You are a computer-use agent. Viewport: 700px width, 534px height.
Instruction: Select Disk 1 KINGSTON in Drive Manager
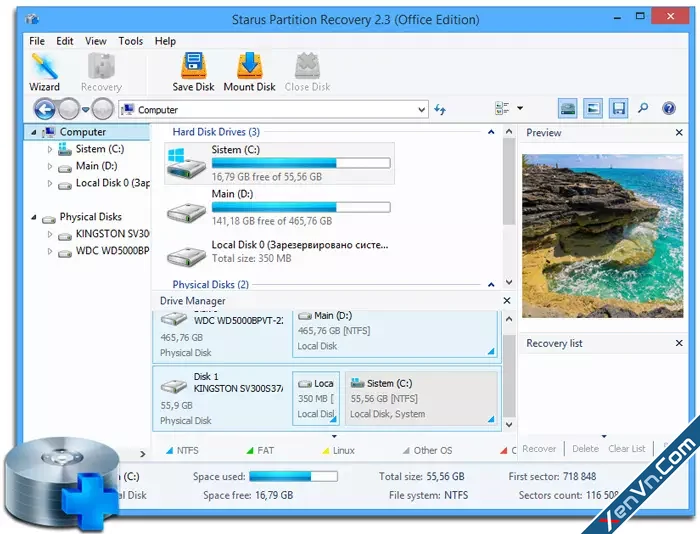222,399
